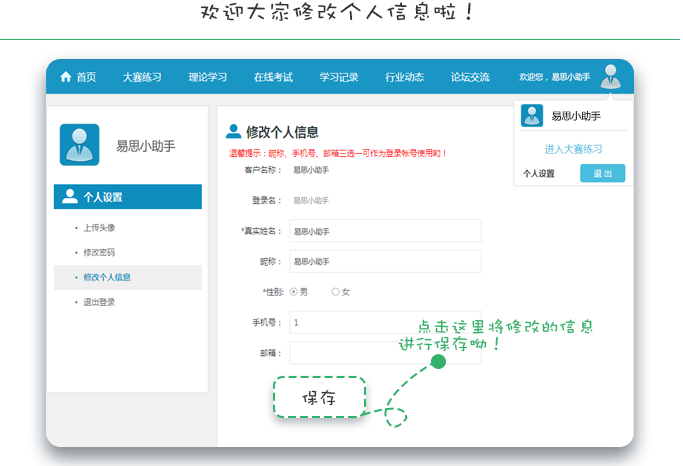This screenshot has height=466, width=683.
Task: Open 上传头像 in sidebar
Action: (x=99, y=228)
